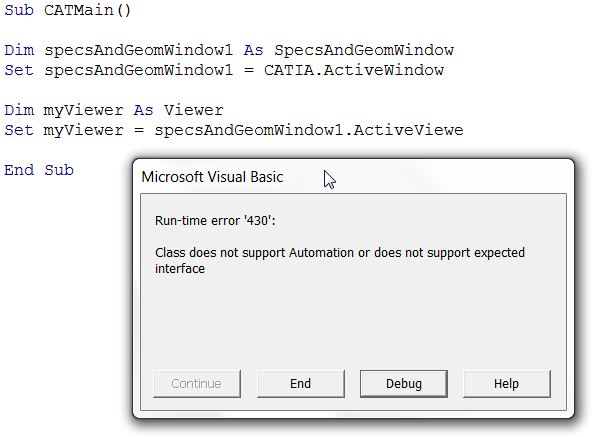Click the "Run-time error '430':" text
This screenshot has height=437, width=601.
click(215, 221)
